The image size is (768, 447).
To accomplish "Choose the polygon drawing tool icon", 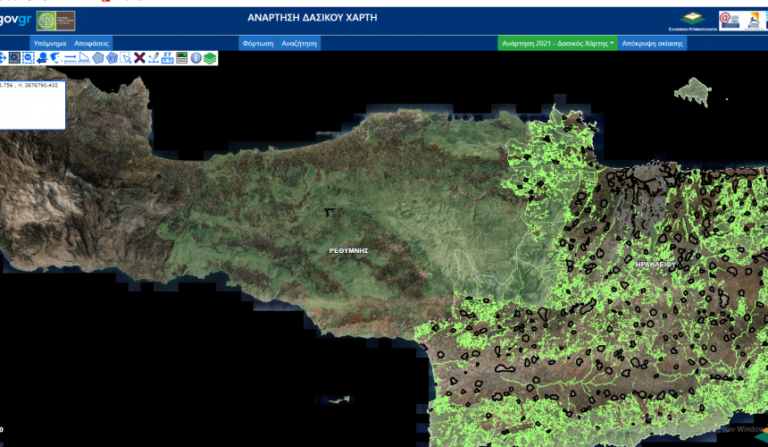I will 98,58.
